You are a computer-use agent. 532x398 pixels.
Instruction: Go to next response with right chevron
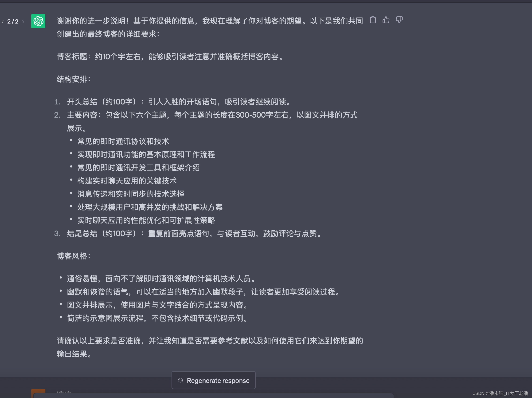[23, 21]
